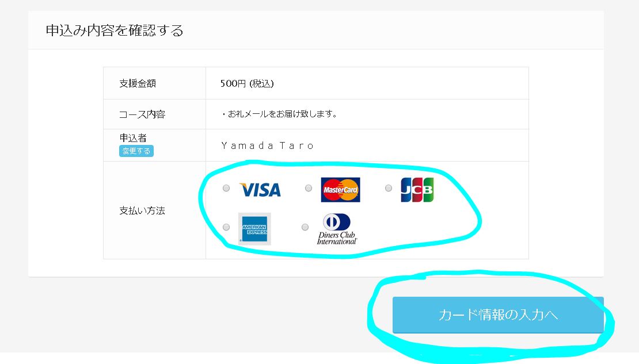The height and width of the screenshot is (364, 639).
Task: Click the 支援金額 row label
Action: pyautogui.click(x=138, y=83)
